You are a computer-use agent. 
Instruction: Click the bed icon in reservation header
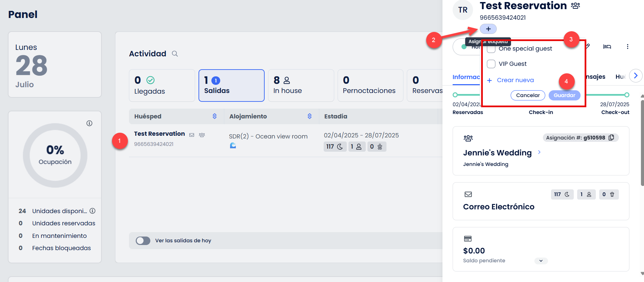[x=607, y=46]
